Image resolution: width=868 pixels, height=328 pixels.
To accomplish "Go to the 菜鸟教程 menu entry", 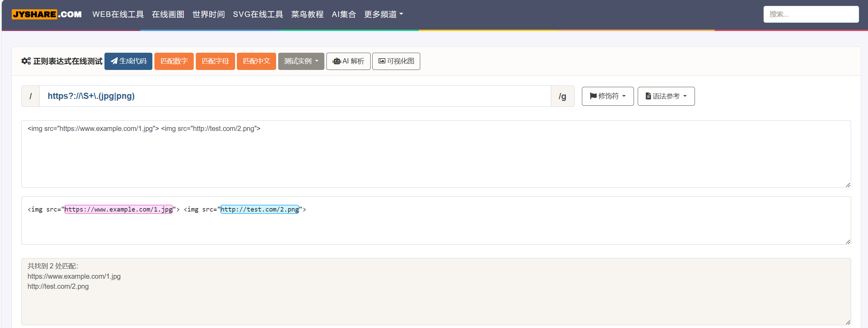I will click(x=307, y=14).
